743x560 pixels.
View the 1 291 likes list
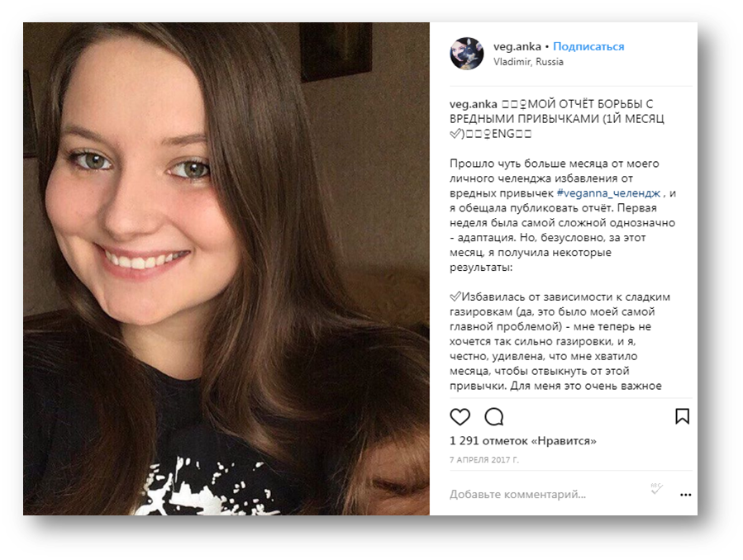pos(522,441)
